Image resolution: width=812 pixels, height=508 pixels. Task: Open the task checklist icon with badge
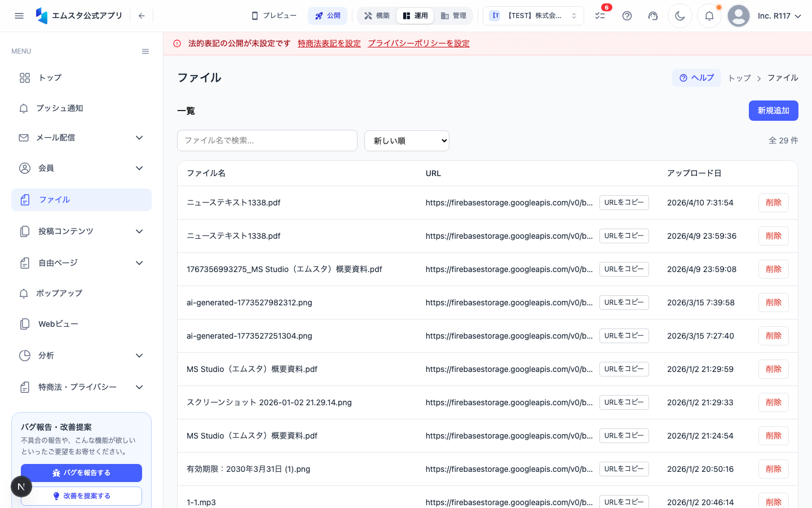point(601,16)
